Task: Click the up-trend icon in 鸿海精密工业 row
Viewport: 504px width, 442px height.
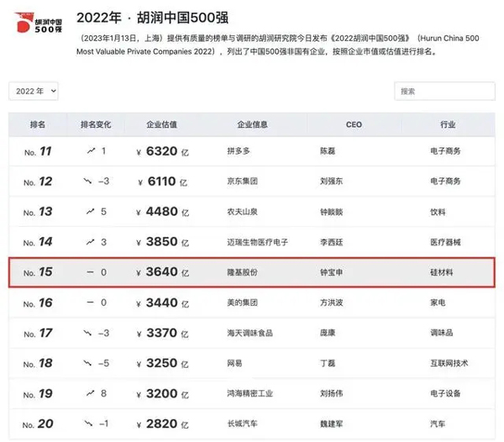Action: coord(91,393)
